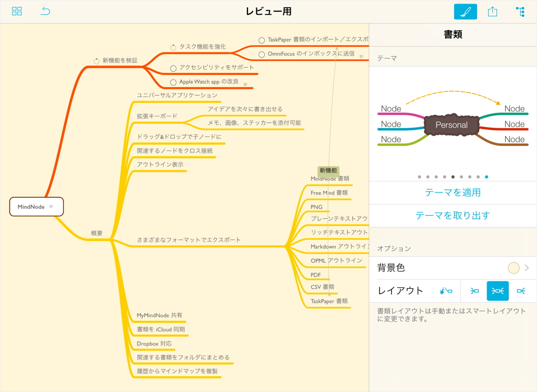Select the Free Mind 書類 node
This screenshot has height=392, width=537.
329,193
